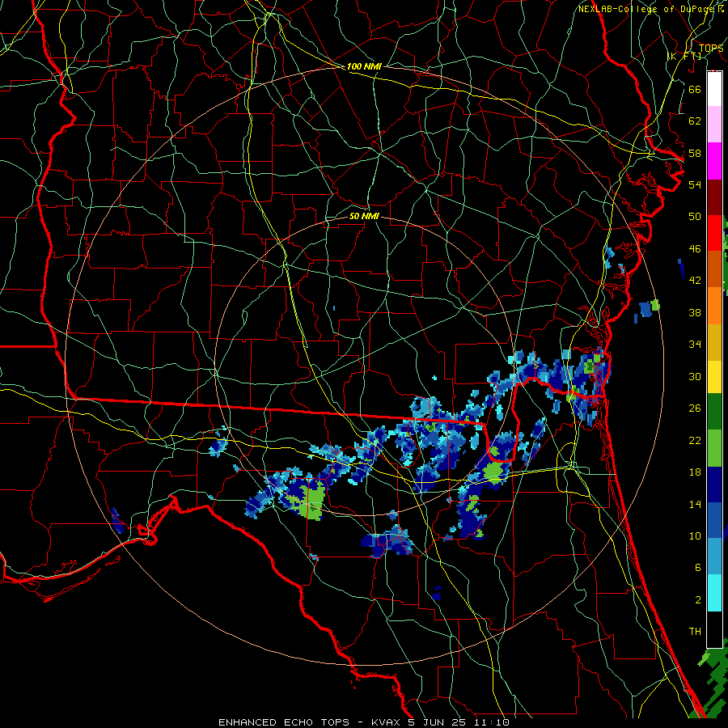
Task: Click the dark green legend swatch
Action: 714,412
